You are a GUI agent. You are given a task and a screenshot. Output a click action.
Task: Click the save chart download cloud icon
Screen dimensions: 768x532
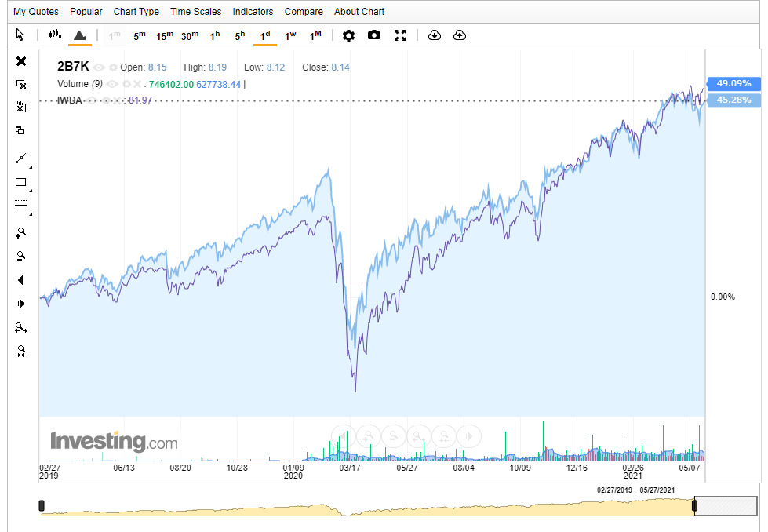click(435, 35)
